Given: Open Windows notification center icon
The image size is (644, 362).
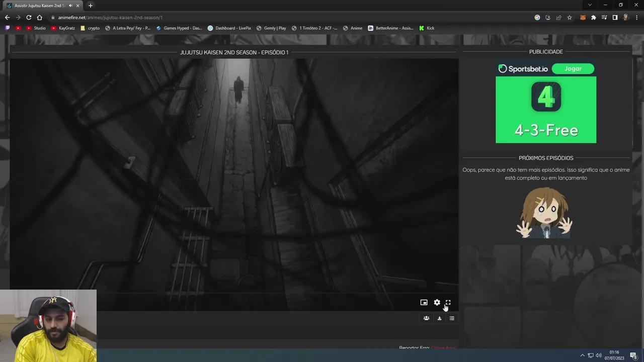Looking at the screenshot, I should pyautogui.click(x=633, y=355).
